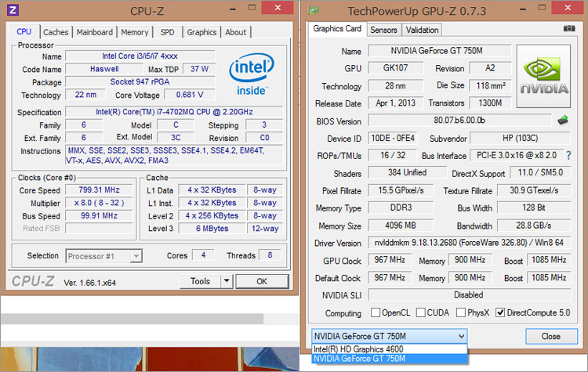Click the BIOS Version field 80.07.b6.00.0b
Viewport: 588px width, 372px height.
(x=459, y=121)
